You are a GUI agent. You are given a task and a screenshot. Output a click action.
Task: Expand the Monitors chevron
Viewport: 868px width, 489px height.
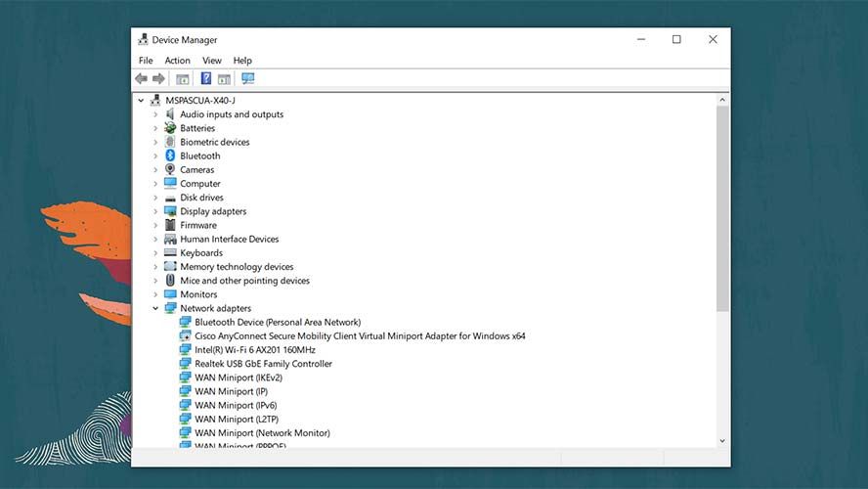click(x=155, y=294)
